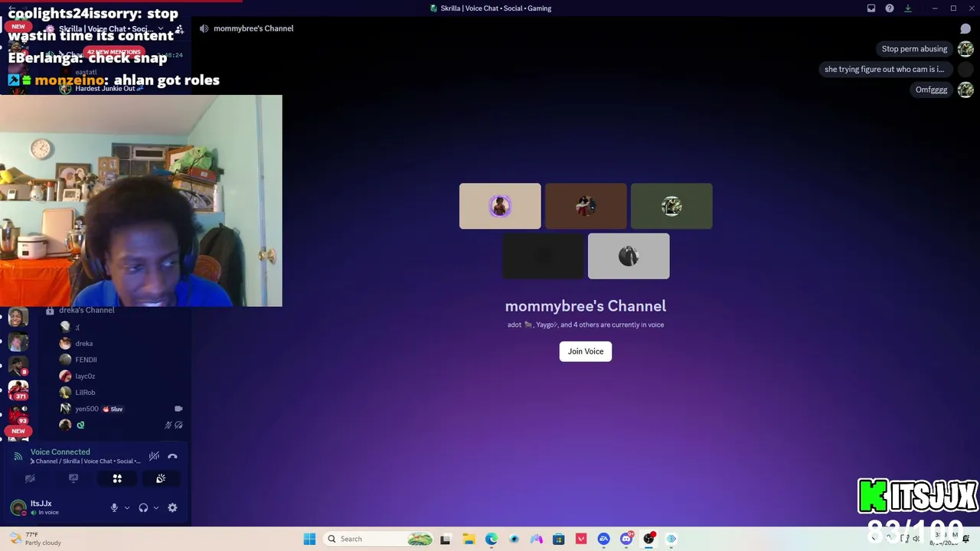The image size is (980, 551).
Task: Click the 'Omfgggg' chat message
Action: (932, 90)
